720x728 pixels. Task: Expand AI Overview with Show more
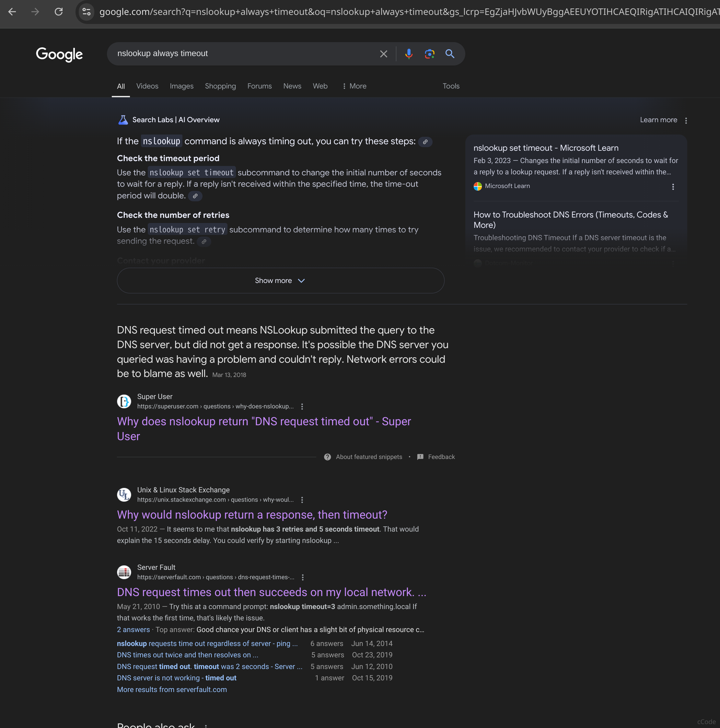[x=280, y=281]
